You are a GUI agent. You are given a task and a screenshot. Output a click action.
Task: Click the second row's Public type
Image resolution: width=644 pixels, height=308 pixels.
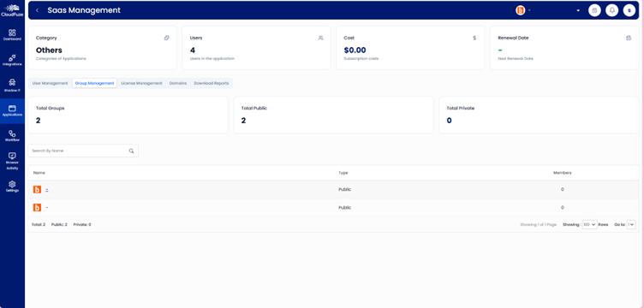point(344,208)
